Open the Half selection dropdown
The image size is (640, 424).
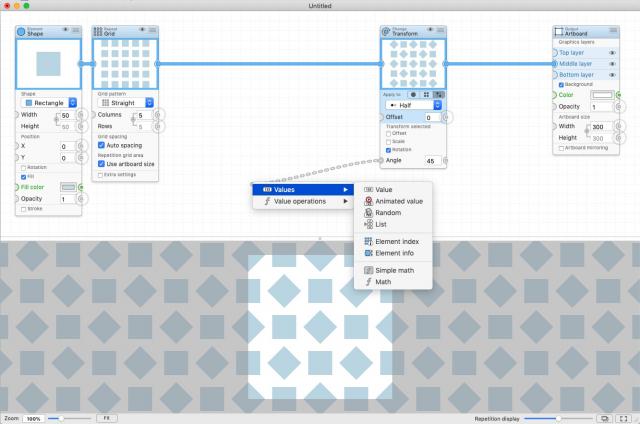point(413,105)
